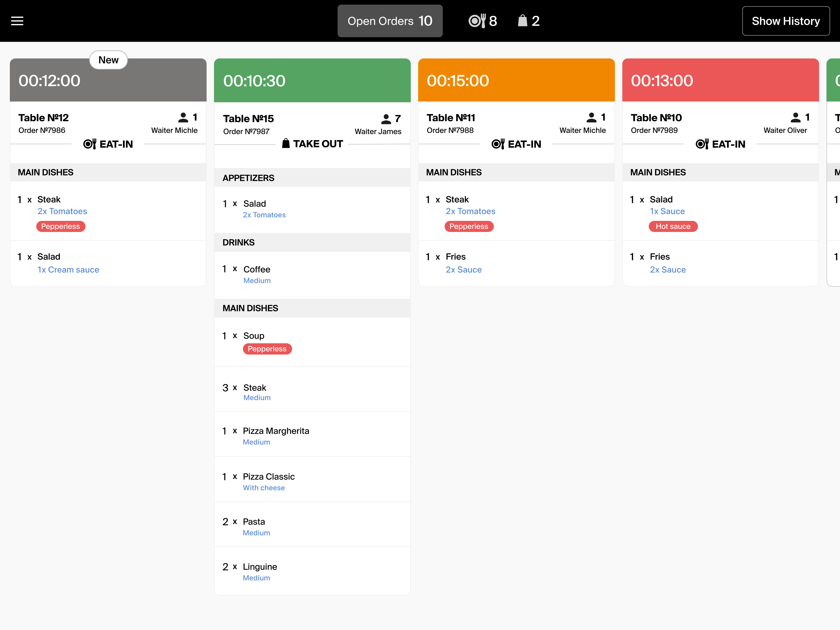Screen dimensions: 840x630
Task: Select the Soup item
Action: [312, 342]
